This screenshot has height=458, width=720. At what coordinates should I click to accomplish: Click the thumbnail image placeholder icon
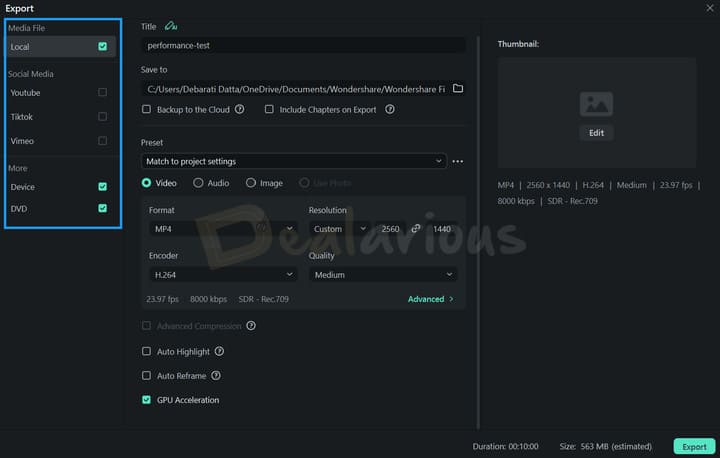[x=596, y=104]
